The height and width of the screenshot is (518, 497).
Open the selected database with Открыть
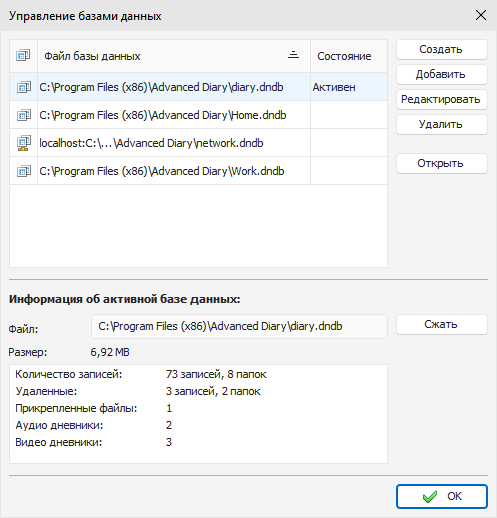(x=442, y=163)
